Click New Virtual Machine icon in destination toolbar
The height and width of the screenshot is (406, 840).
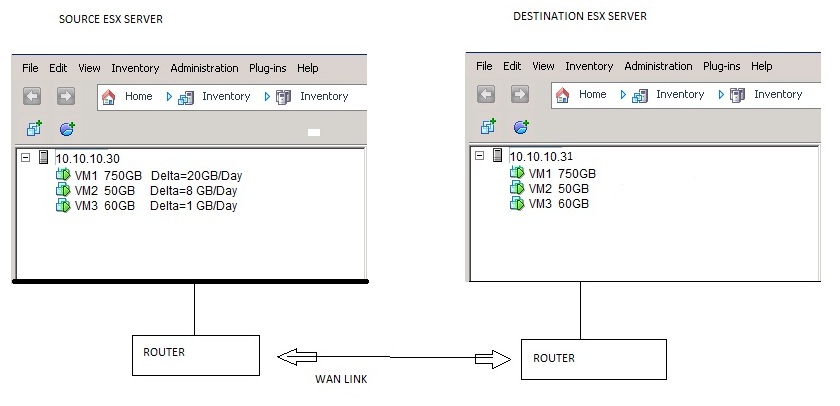coord(488,126)
